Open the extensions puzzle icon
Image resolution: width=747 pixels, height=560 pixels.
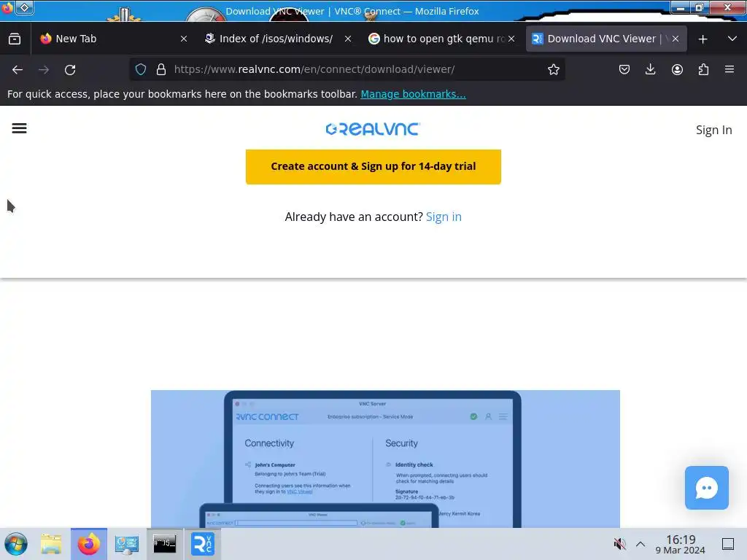pos(703,69)
